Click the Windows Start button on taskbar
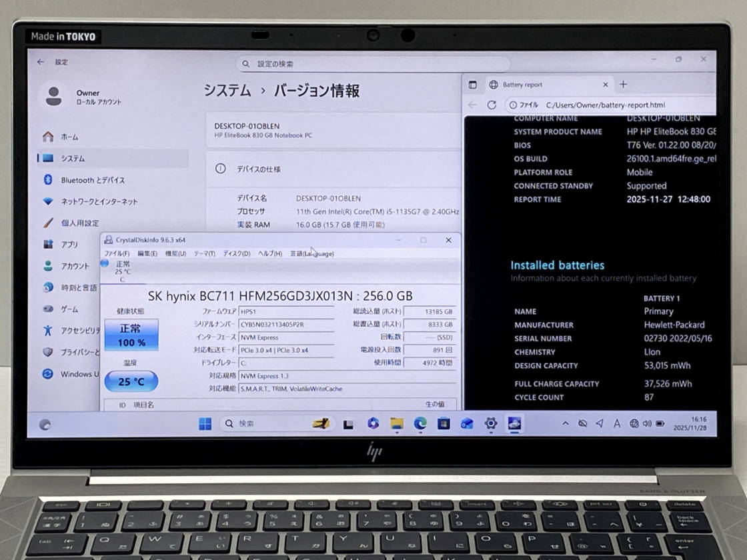 coord(205,424)
